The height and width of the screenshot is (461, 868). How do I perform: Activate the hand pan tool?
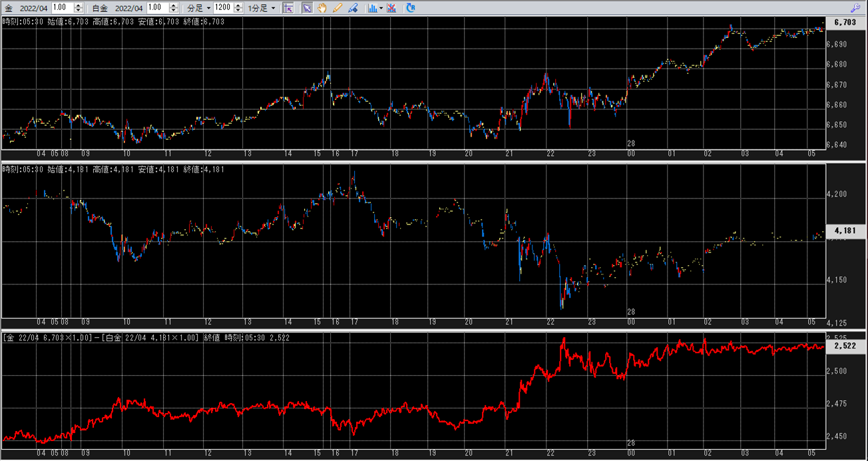[x=322, y=8]
